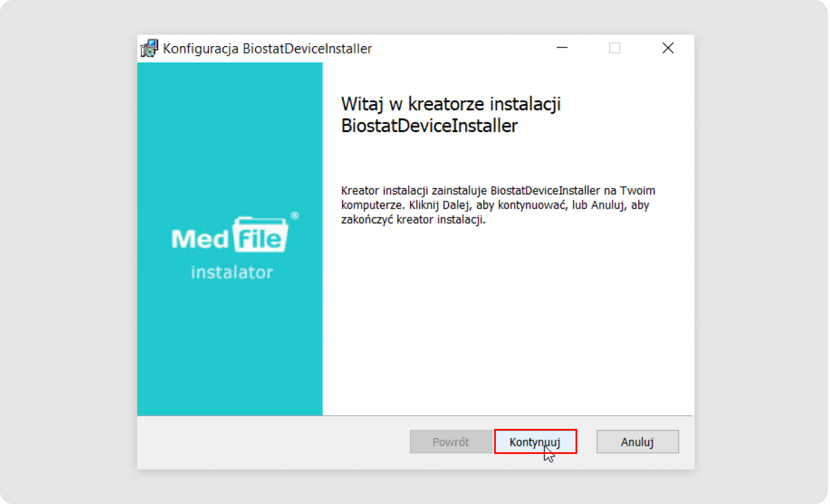Click the Anuluj button
The image size is (830, 504).
638,442
